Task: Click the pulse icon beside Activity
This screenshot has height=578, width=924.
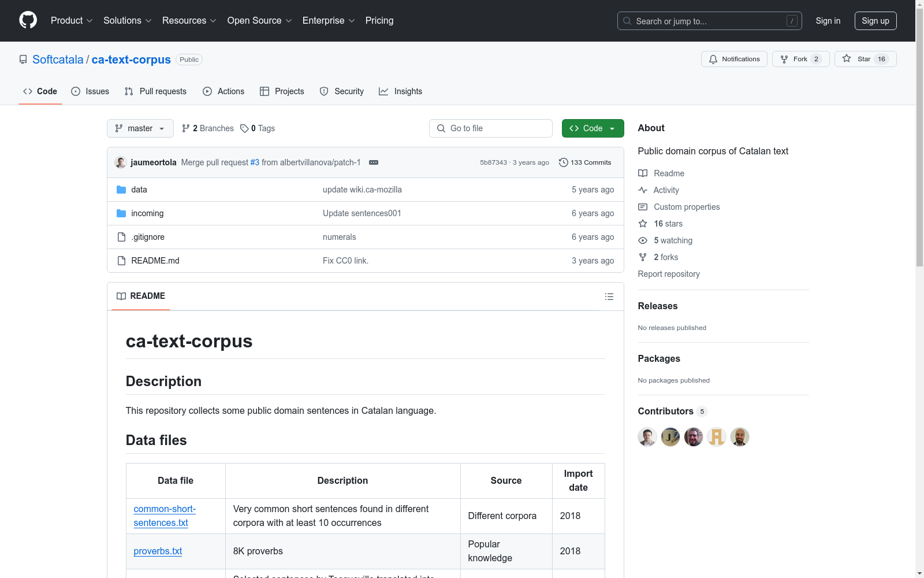Action: 643,190
